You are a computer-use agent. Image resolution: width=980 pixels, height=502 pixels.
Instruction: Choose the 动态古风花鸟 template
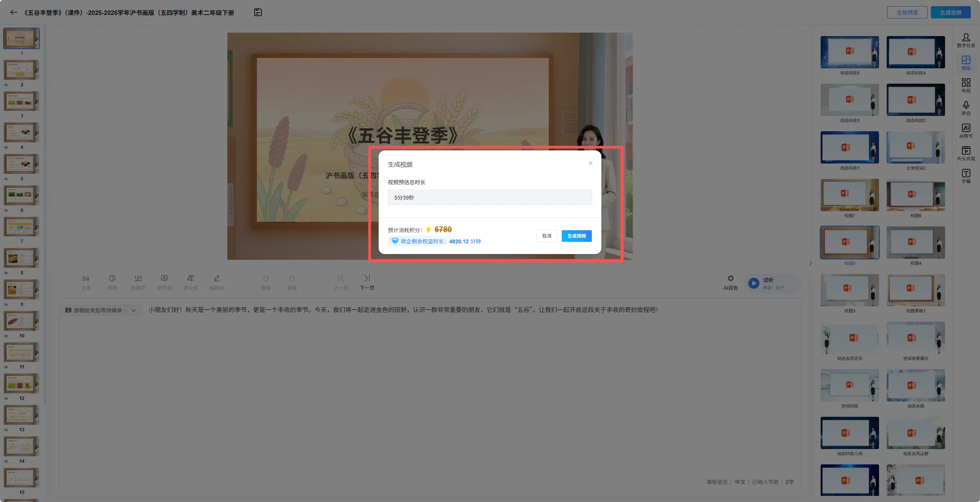pyautogui.click(x=849, y=338)
